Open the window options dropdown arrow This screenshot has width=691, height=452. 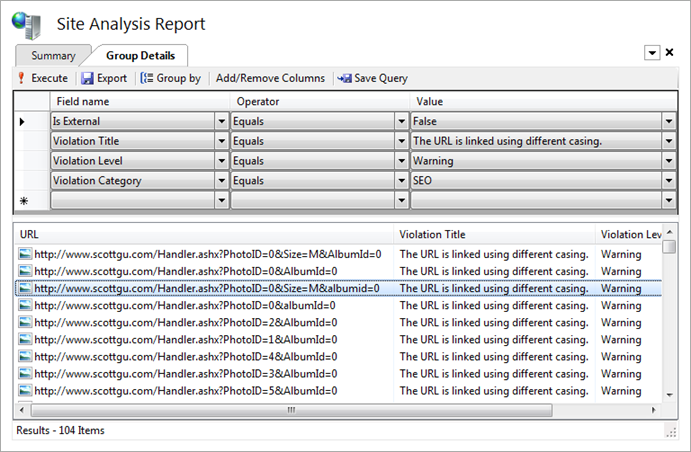(652, 53)
